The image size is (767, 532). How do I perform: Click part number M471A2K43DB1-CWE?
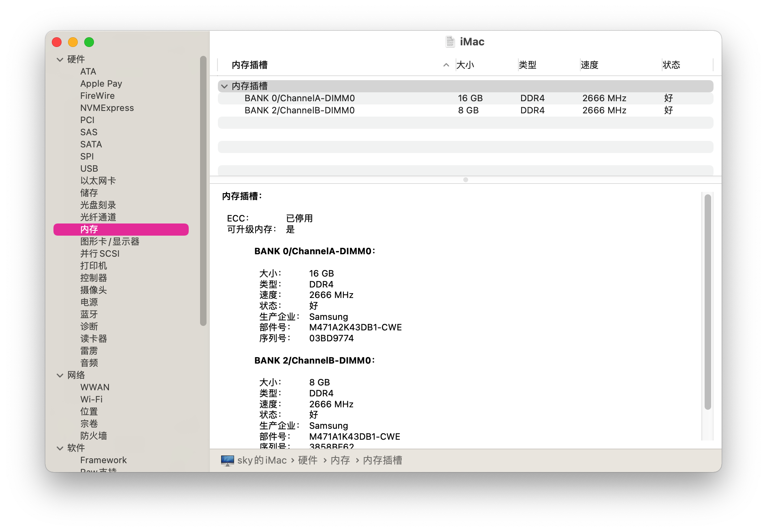pyautogui.click(x=356, y=328)
